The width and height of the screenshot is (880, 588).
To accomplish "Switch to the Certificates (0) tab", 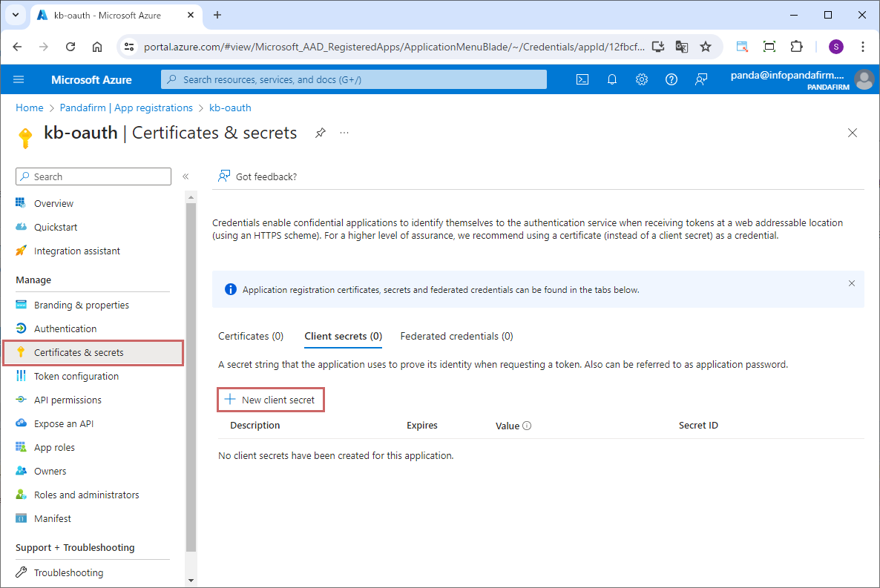I will pyautogui.click(x=251, y=336).
